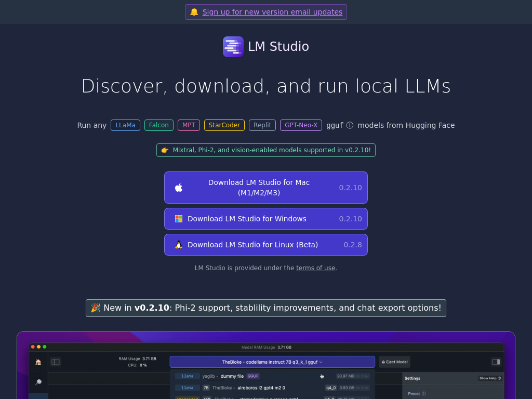Viewport: 532px width, 399px height.
Task: Click the Windows version number 0.2.10
Action: click(350, 219)
